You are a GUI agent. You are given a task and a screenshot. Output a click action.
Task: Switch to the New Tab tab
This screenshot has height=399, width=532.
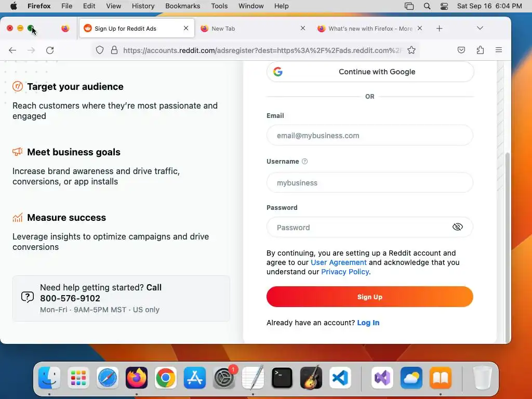click(x=253, y=29)
